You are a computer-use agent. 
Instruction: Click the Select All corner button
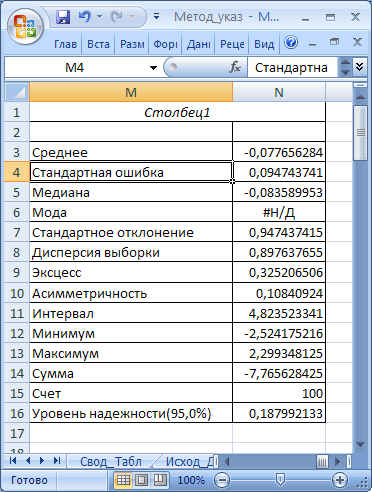coord(17,92)
